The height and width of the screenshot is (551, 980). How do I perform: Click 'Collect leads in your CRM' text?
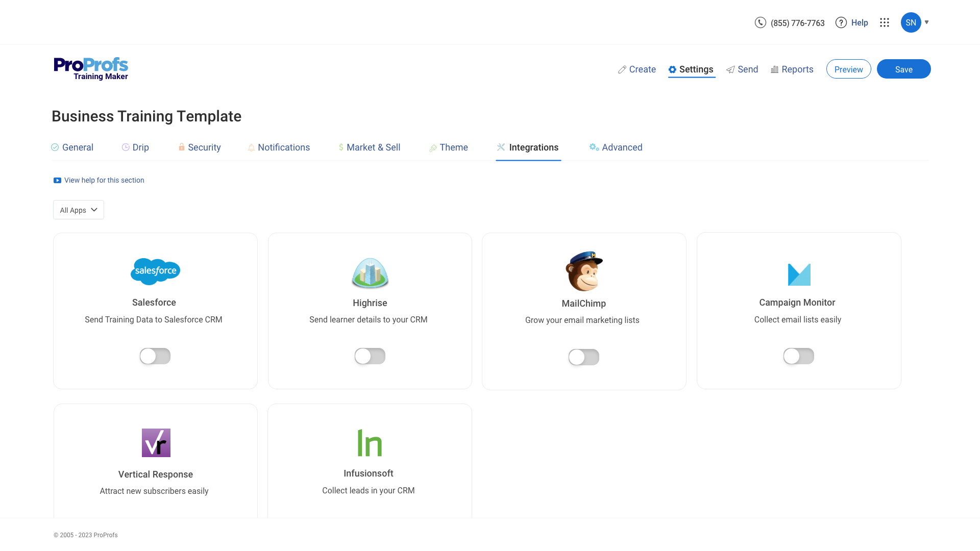pos(369,490)
